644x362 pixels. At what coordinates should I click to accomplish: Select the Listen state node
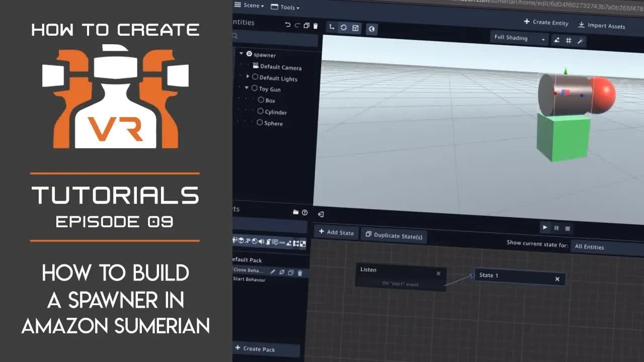(x=400, y=277)
